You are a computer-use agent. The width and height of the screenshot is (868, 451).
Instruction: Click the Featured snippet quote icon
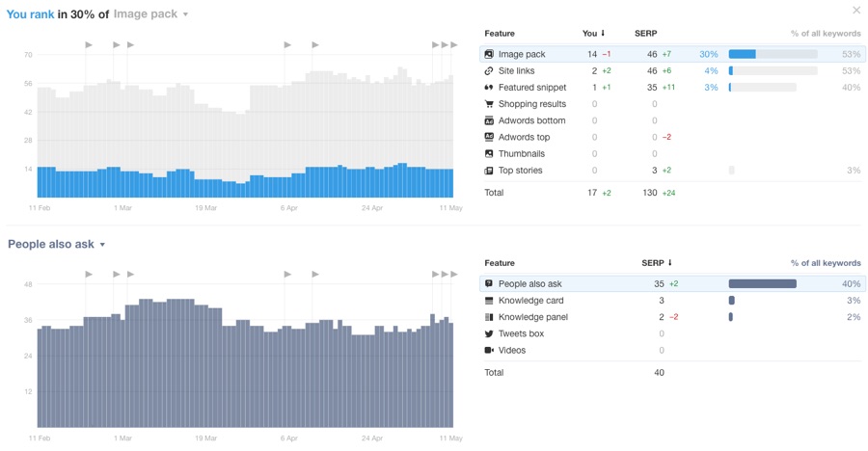[489, 88]
